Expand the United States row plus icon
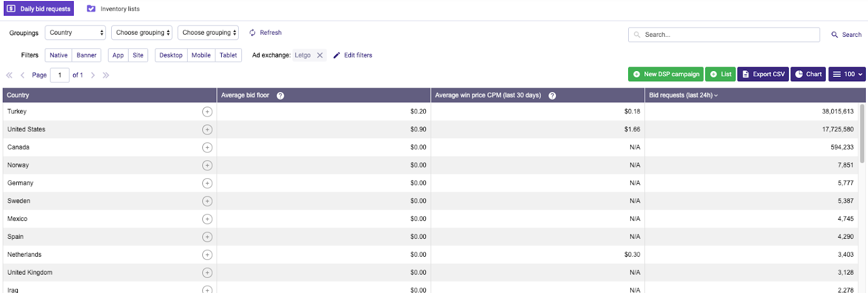 tap(207, 129)
